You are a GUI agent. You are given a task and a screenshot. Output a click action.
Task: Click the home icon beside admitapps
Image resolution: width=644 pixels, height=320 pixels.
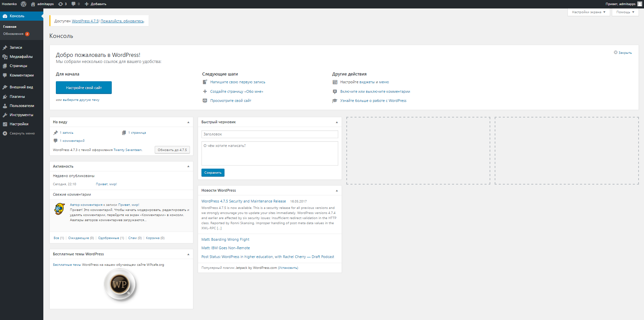[x=33, y=4]
